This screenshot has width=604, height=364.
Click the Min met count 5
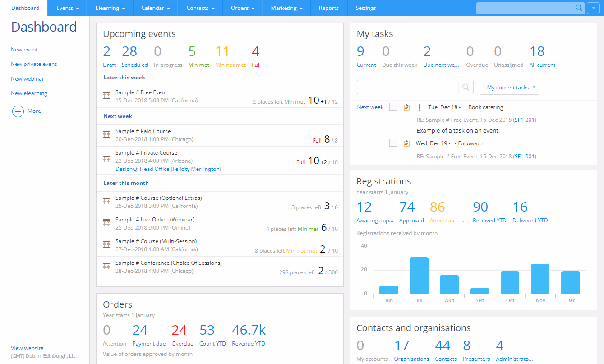[x=192, y=51]
